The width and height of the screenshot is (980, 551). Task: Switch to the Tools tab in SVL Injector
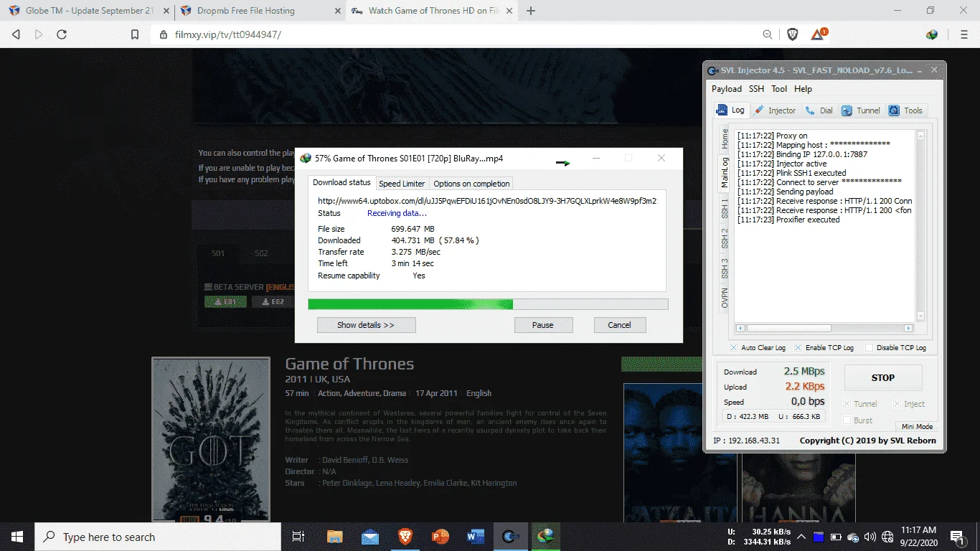coord(905,110)
